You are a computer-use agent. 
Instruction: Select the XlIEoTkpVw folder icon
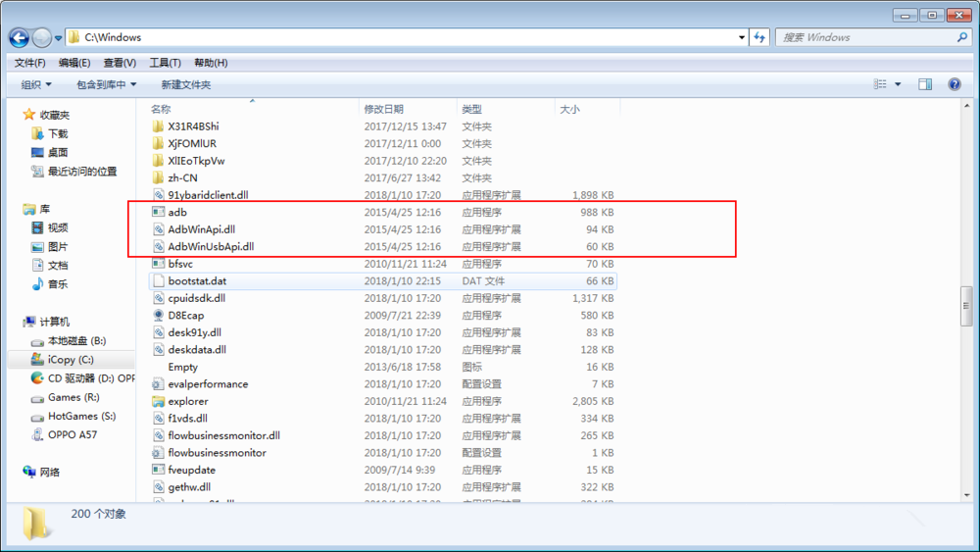158,161
